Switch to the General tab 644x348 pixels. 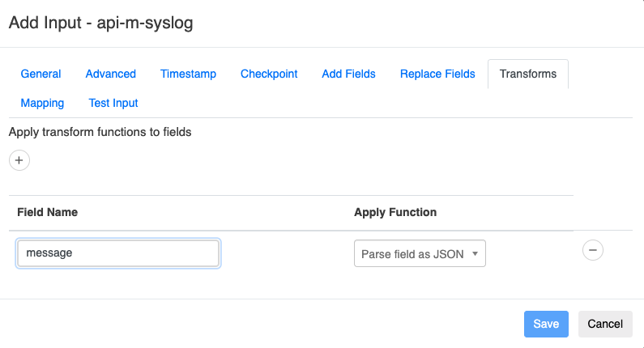[x=41, y=74]
